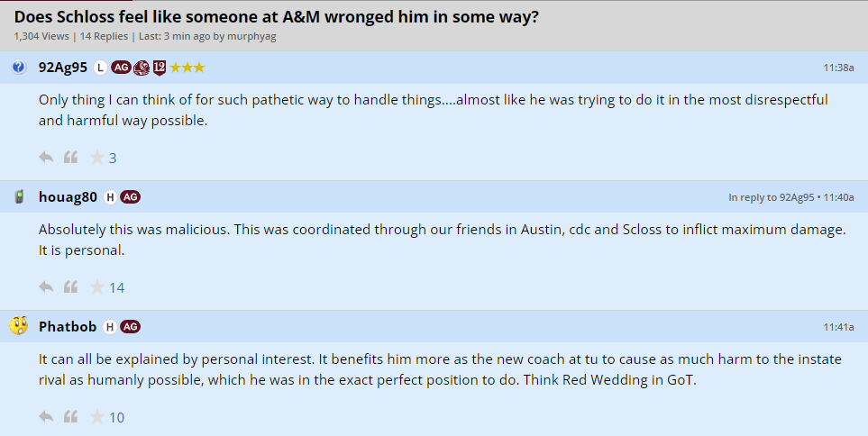This screenshot has width=868, height=436.
Task: Open houag80's profile link
Action: pos(68,197)
